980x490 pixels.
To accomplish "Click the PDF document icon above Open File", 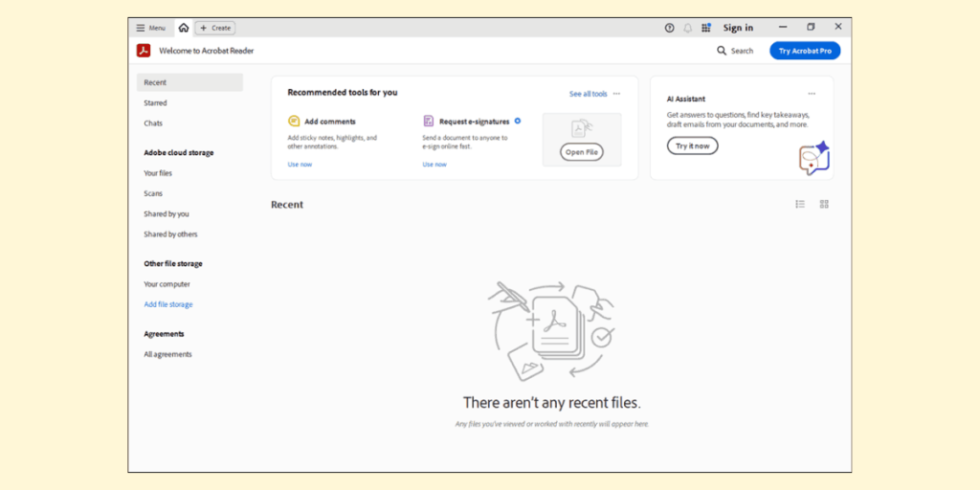I will pos(581,129).
